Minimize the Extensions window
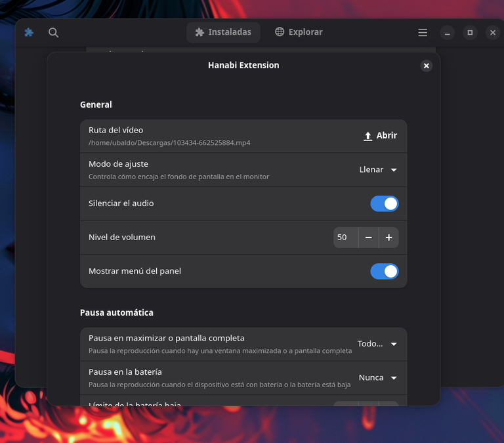The height and width of the screenshot is (443, 504). tap(447, 33)
